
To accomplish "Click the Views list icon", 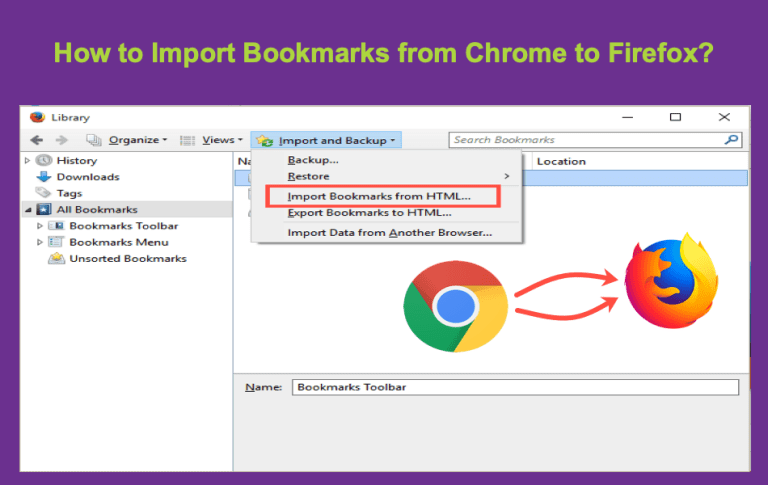I will [187, 141].
